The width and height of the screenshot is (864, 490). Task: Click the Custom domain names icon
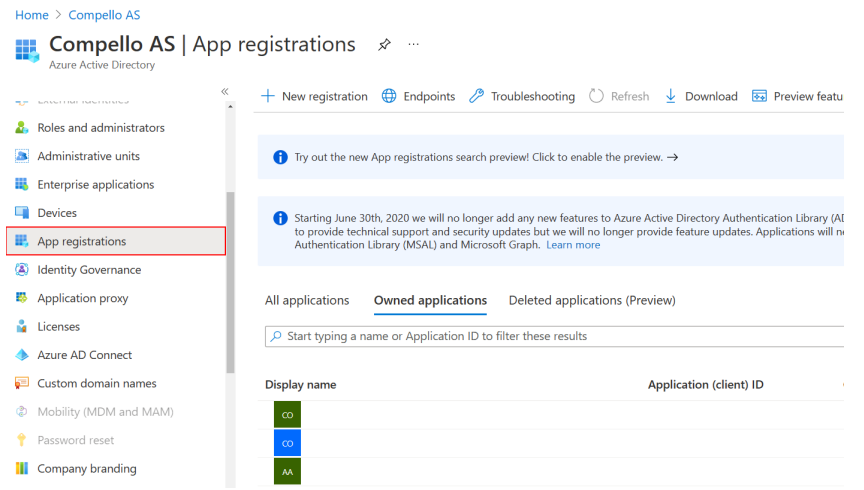click(x=21, y=383)
